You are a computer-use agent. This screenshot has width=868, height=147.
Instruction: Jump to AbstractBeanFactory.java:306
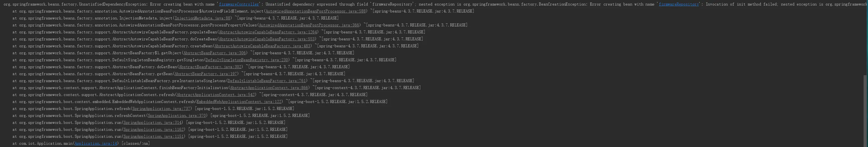(215, 53)
